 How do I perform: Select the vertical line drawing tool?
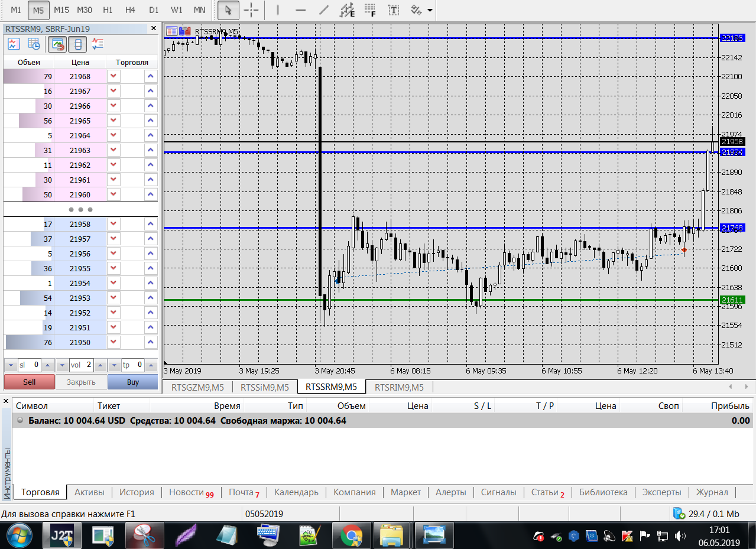[x=278, y=10]
